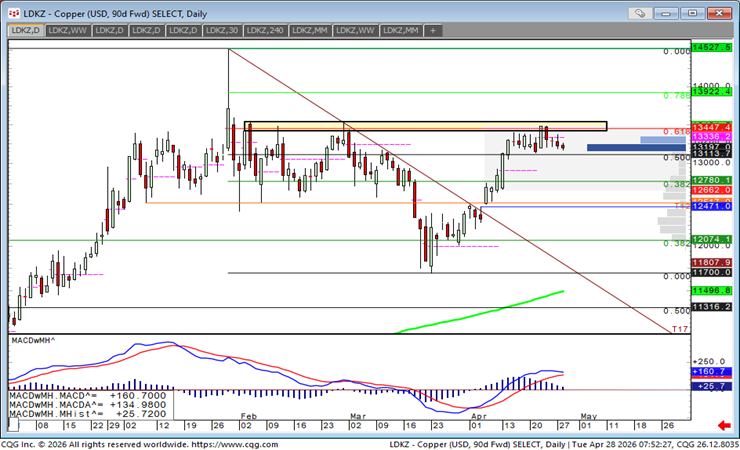Click the green 14527.5 price label
The image size is (740, 450).
click(711, 47)
